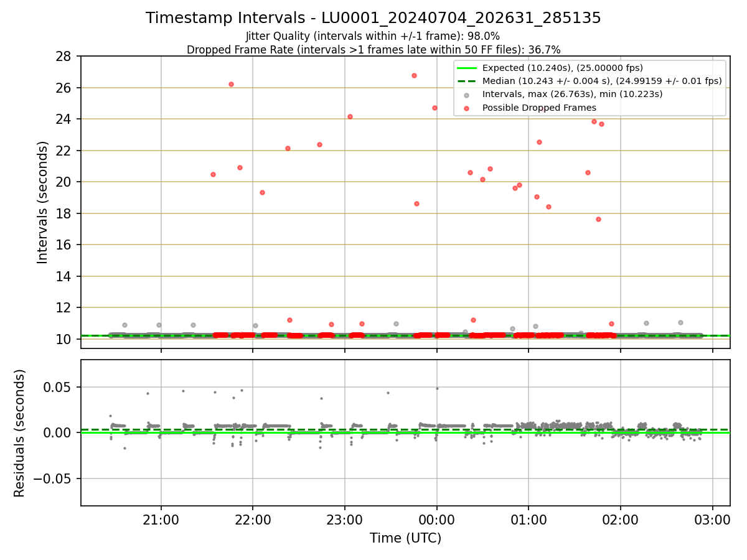
Task: Click the "03:00" time tick label
Action: pyautogui.click(x=713, y=520)
